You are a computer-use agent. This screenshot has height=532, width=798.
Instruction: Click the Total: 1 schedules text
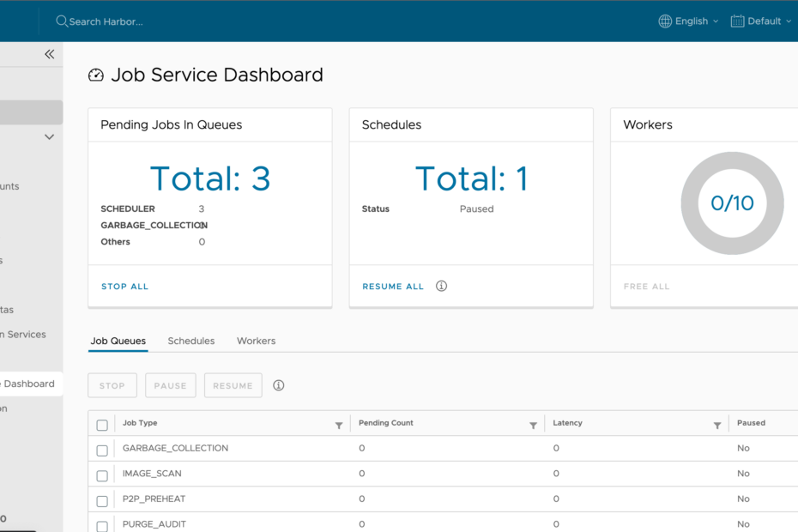(x=472, y=178)
